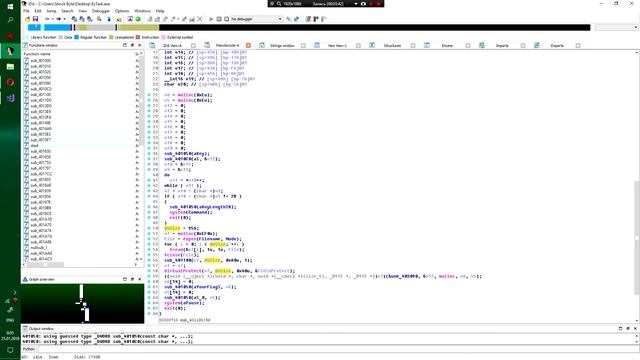
Task: Switch to the Hex View-1 tab
Action: coord(337,46)
